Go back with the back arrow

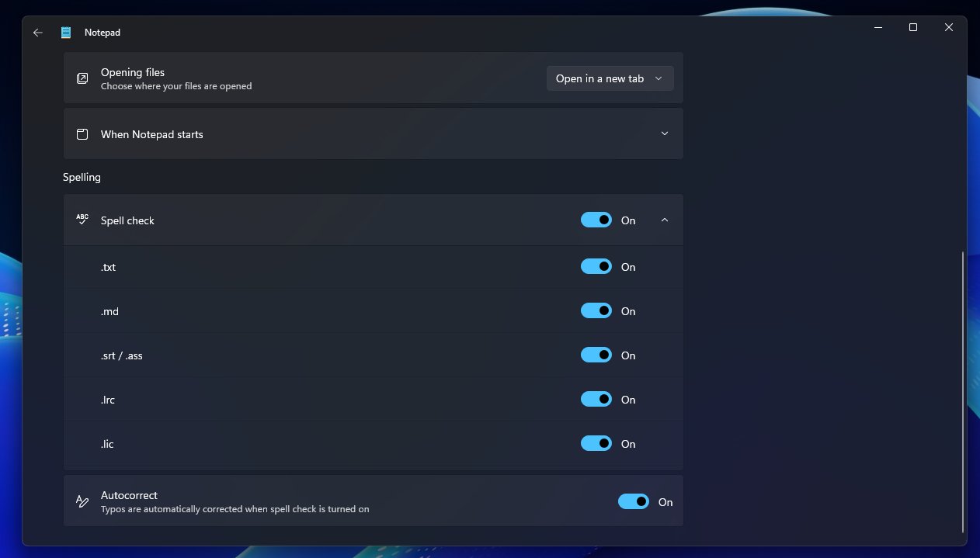37,33
